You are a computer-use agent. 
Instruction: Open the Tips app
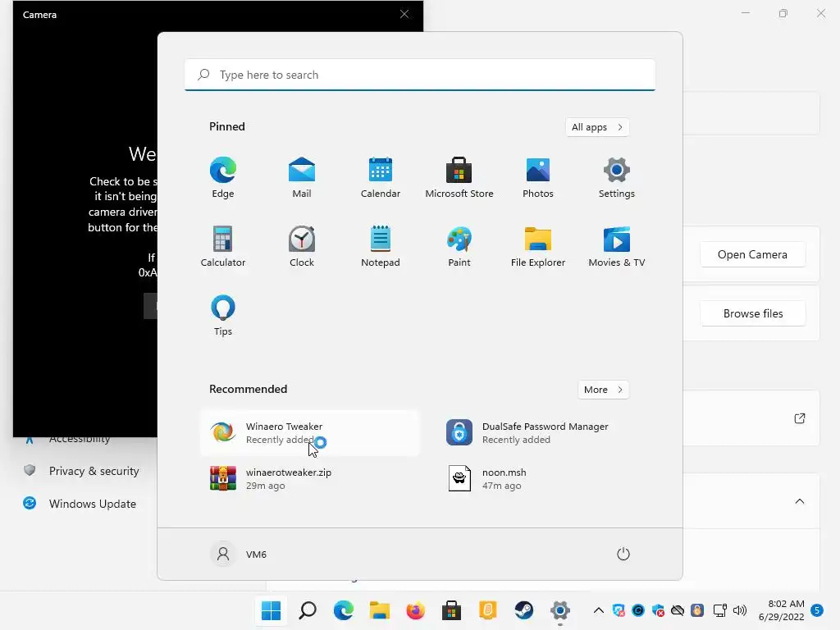(223, 315)
